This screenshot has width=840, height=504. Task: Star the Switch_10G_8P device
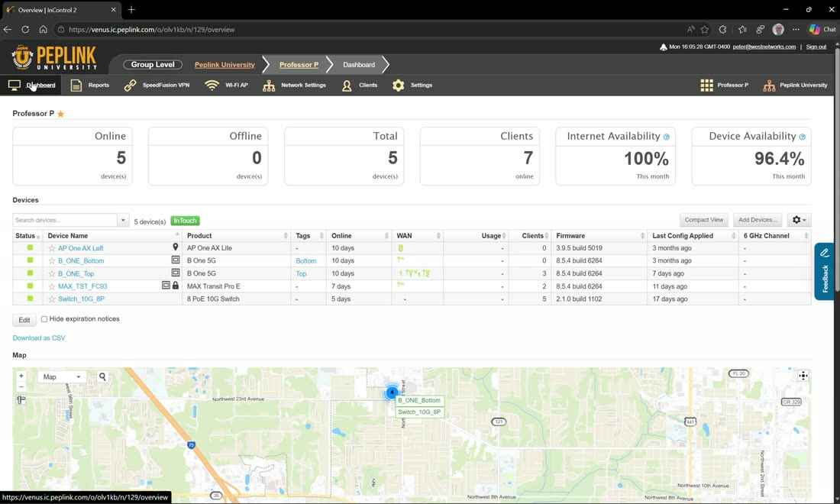[52, 299]
